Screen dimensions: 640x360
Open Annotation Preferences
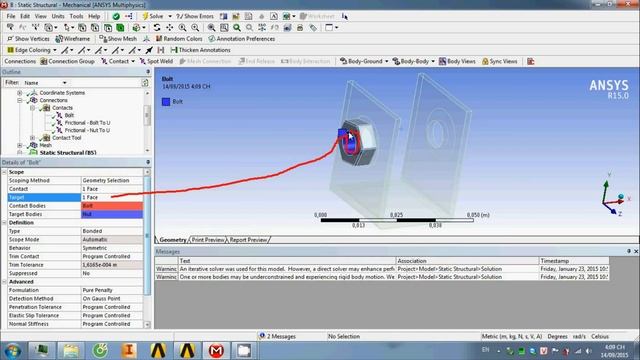tap(242, 39)
